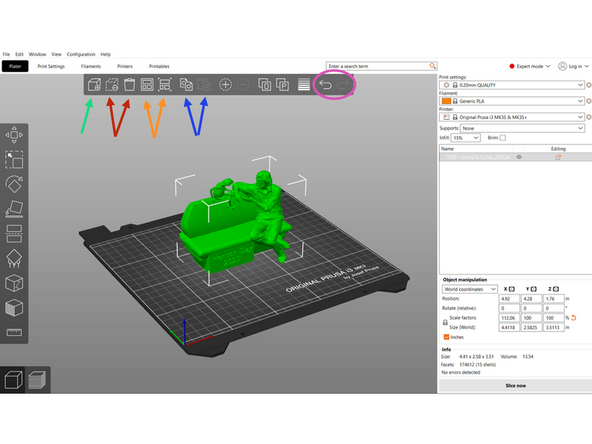This screenshot has height=444, width=592.
Task: Click the Split to parts icon
Action: (282, 85)
